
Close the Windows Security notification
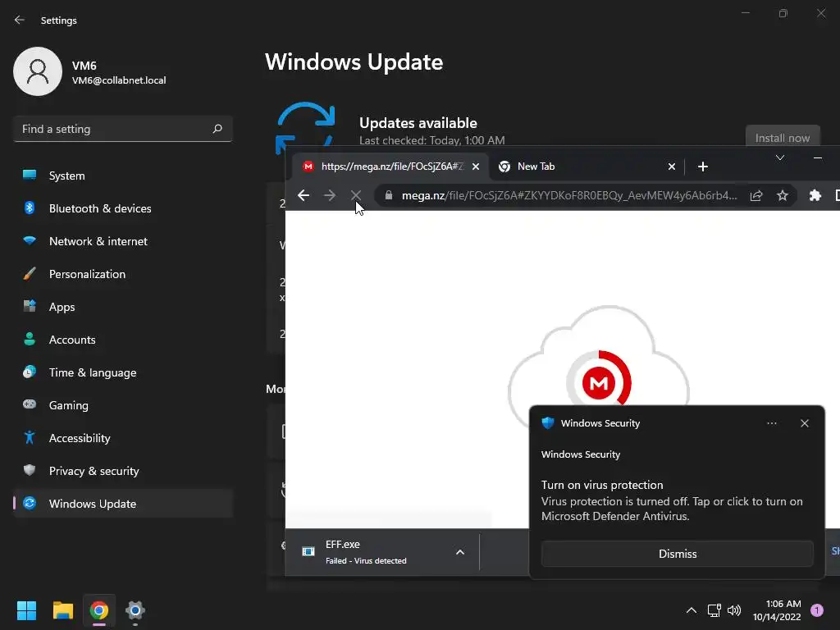pos(804,423)
